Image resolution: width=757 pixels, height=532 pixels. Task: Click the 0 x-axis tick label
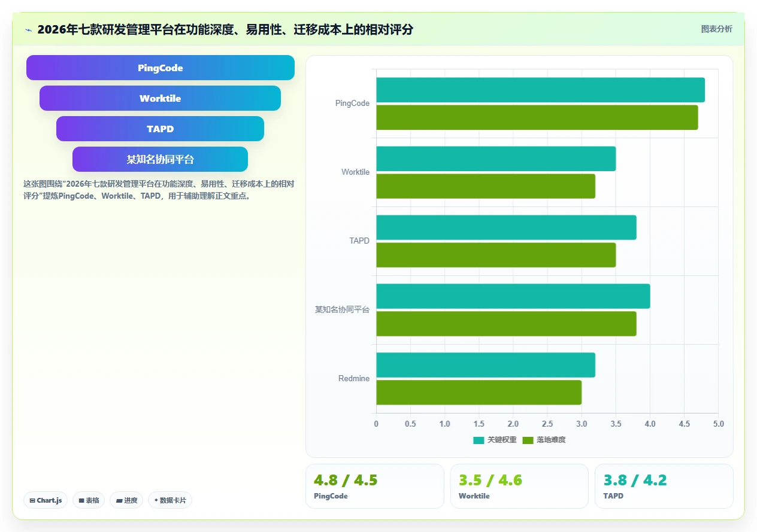click(376, 424)
